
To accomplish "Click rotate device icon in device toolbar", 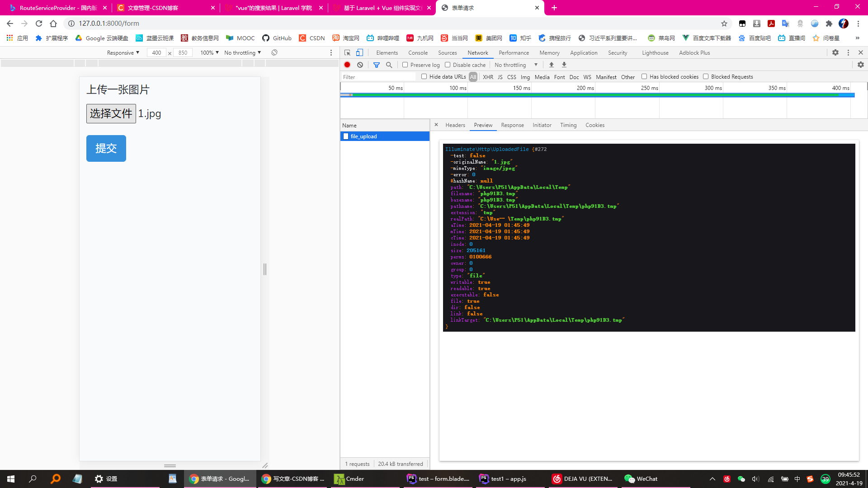I will (274, 52).
